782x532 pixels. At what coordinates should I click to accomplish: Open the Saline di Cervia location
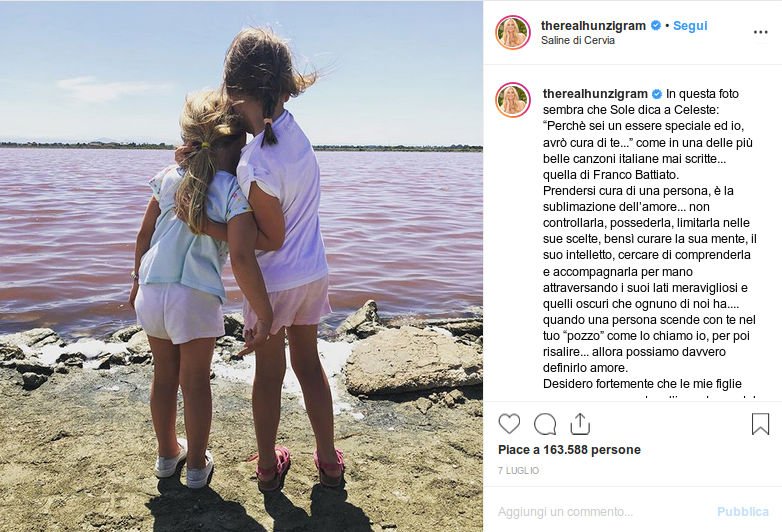click(x=578, y=40)
